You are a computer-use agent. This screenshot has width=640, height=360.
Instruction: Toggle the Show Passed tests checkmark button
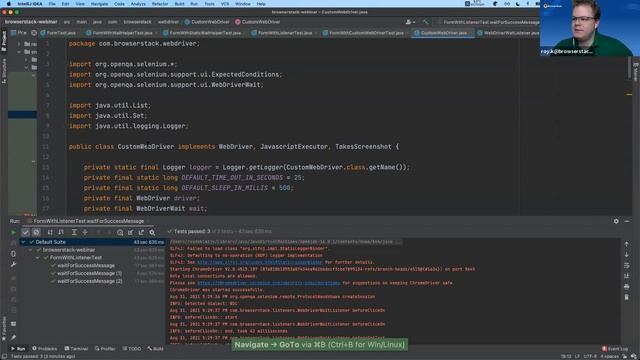(x=25, y=232)
